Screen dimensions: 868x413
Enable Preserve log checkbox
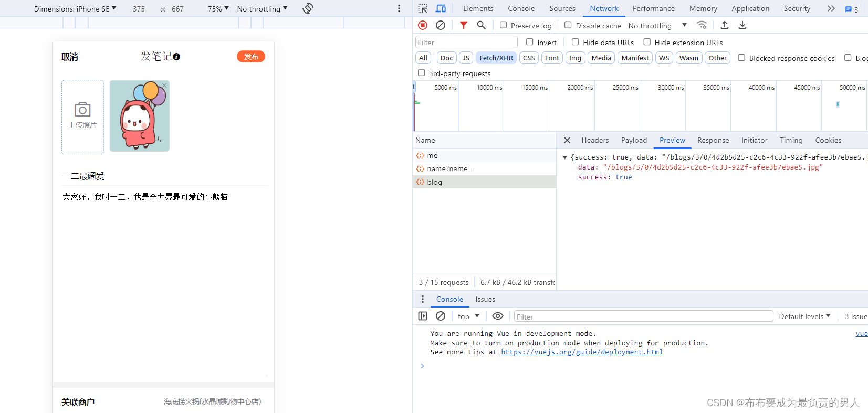coord(503,25)
